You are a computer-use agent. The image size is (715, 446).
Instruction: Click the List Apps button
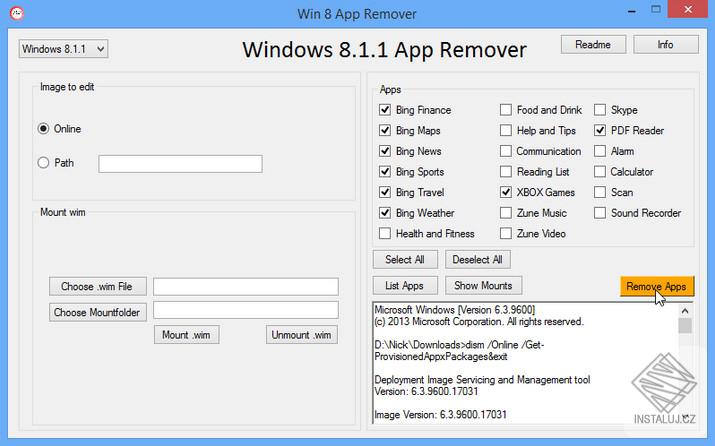pos(405,285)
